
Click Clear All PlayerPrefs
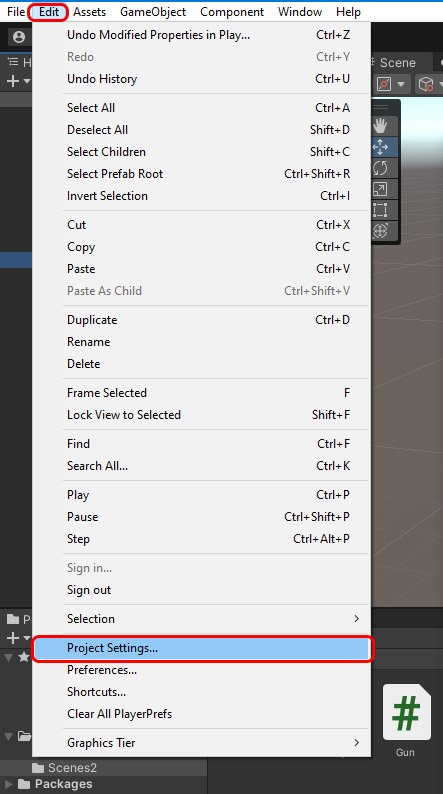point(119,714)
